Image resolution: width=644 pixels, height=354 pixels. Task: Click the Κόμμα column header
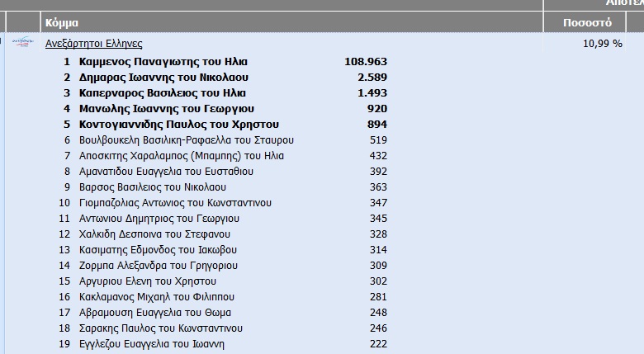click(x=63, y=22)
